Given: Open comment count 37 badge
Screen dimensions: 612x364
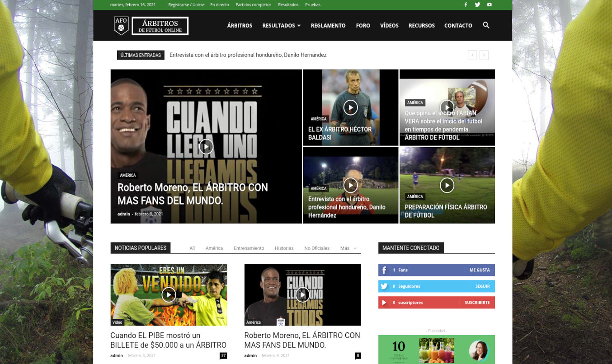Looking at the screenshot, I should point(223,356).
